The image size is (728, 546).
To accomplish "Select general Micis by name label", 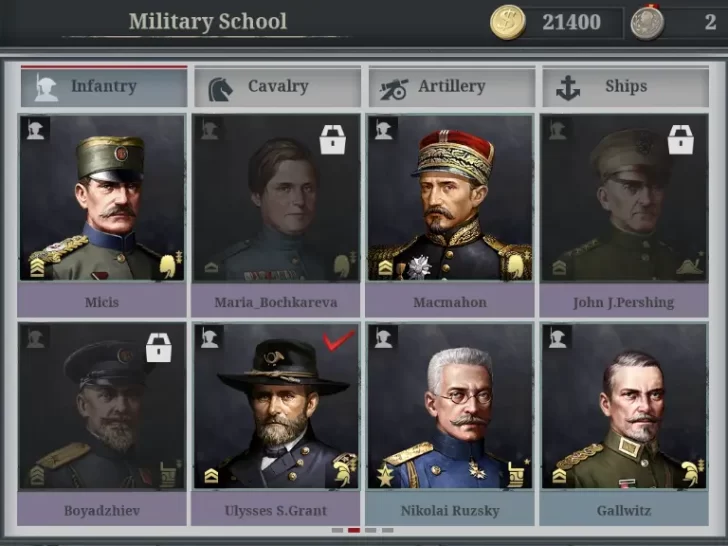I will (102, 302).
